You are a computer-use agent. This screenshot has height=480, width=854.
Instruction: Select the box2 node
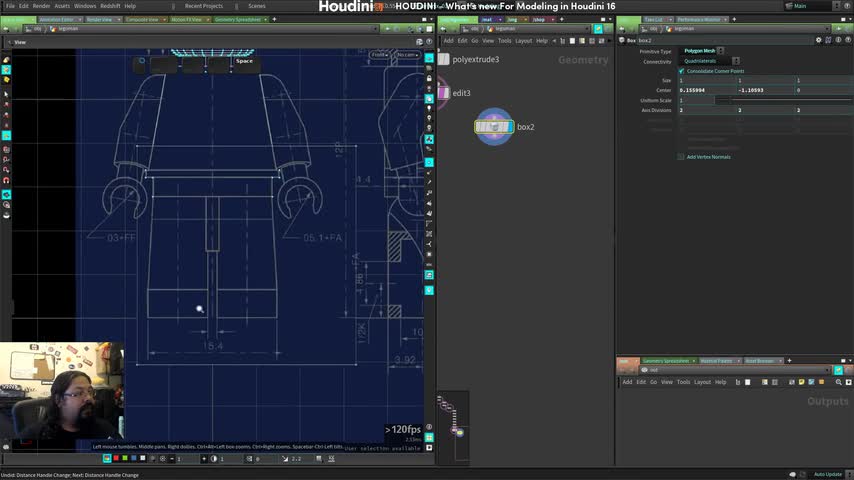click(x=494, y=127)
